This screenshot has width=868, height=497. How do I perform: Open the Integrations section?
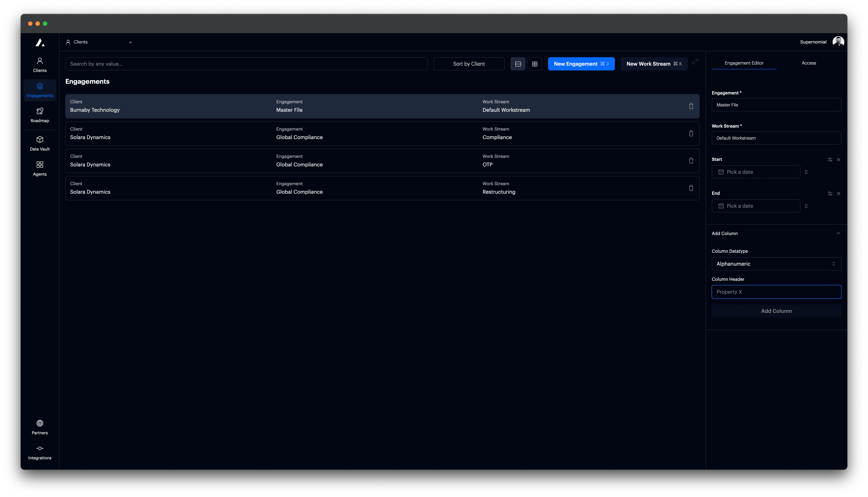(x=40, y=452)
